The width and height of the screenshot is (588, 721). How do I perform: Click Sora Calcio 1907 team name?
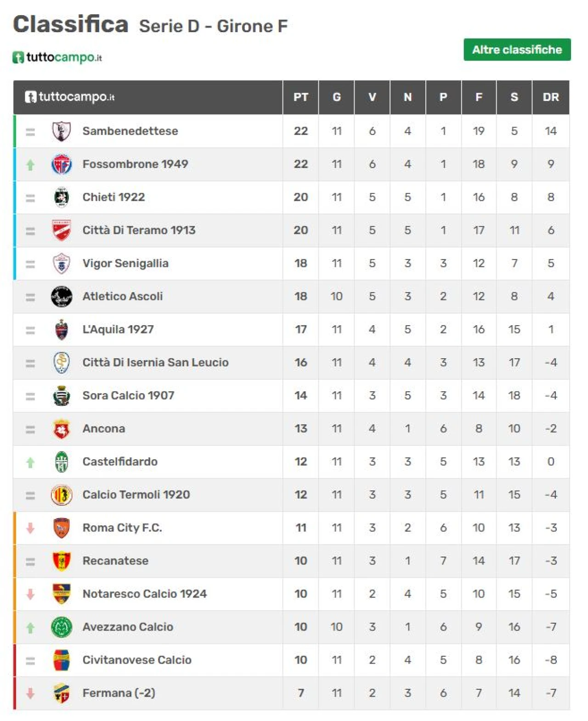[128, 396]
